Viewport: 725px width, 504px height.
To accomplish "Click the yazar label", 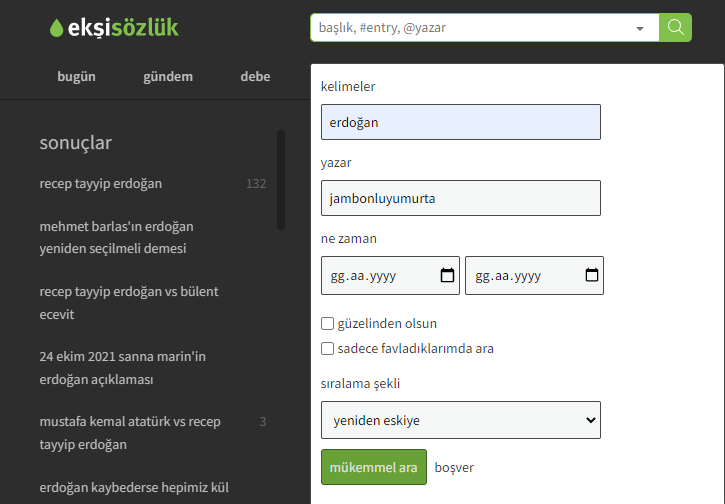I will pyautogui.click(x=336, y=163).
